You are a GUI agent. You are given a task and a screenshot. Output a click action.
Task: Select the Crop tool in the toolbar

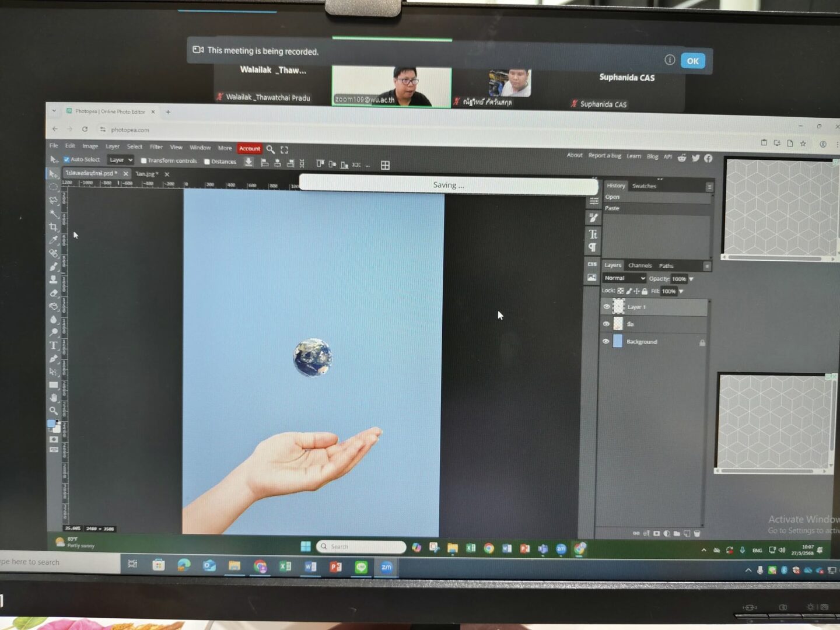(54, 226)
